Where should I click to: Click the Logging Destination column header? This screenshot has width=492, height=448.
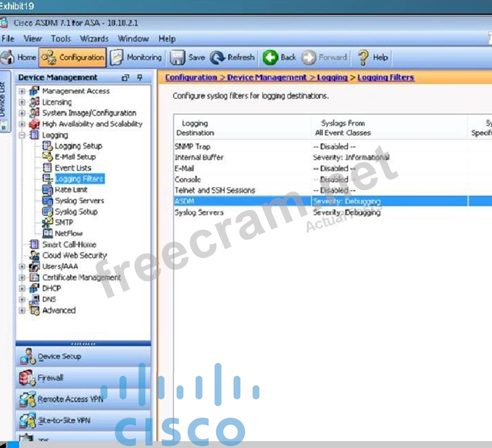(x=195, y=128)
